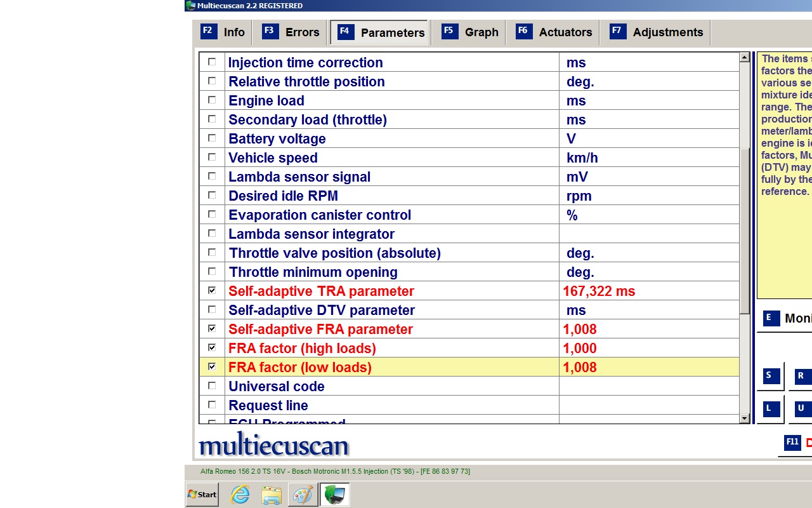Open the Windows Start button

coord(202,495)
